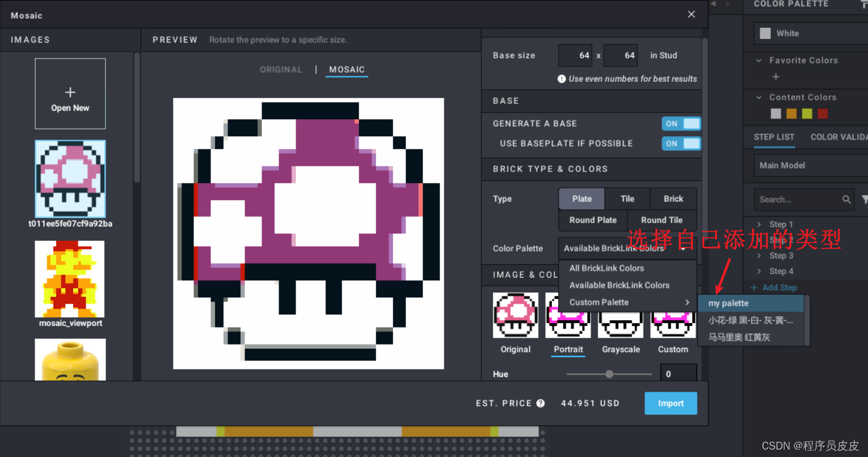The height and width of the screenshot is (457, 868).
Task: Expand the Custom Palette submenu arrow
Action: (687, 302)
